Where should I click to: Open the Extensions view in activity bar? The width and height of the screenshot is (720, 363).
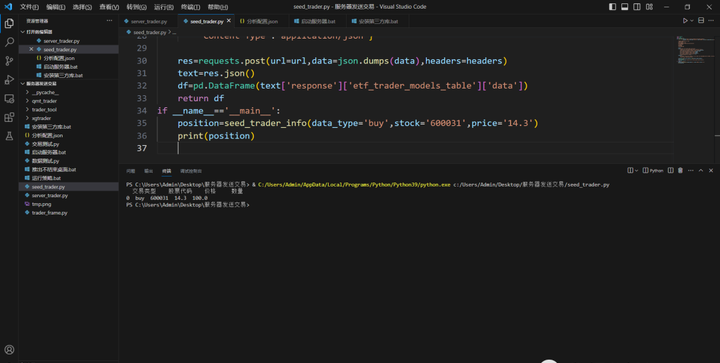coord(9,117)
